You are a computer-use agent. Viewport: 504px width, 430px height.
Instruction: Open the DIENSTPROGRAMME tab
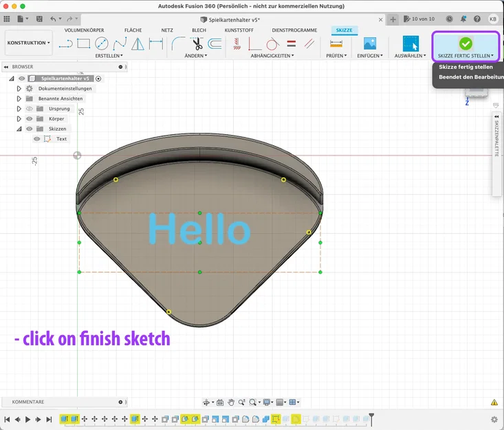pos(294,30)
